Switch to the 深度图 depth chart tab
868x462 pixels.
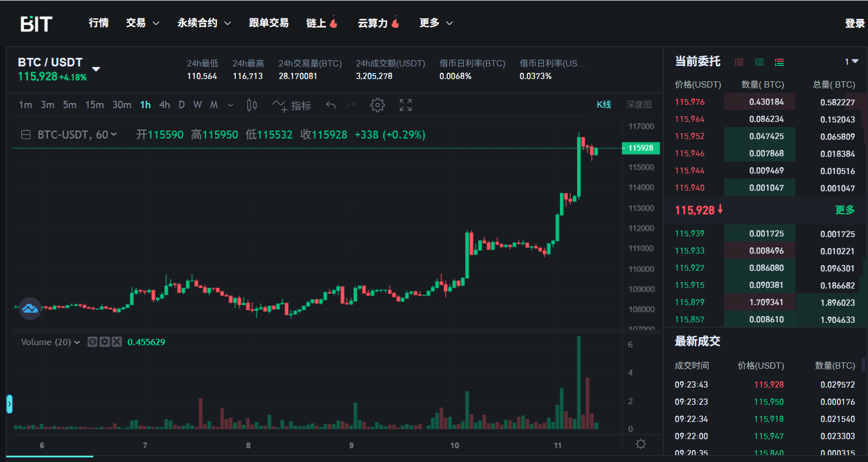638,105
